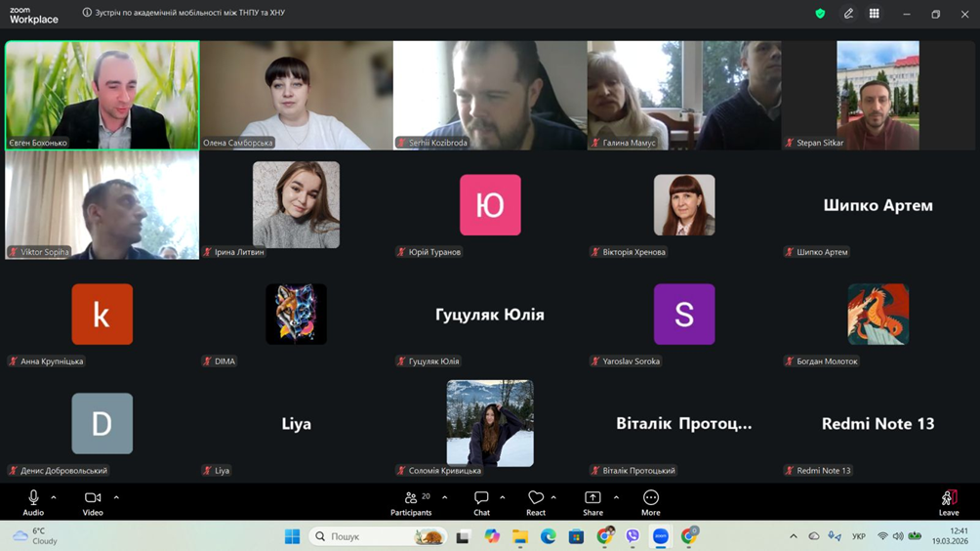
Task: Open the More options menu
Action: pyautogui.click(x=650, y=502)
